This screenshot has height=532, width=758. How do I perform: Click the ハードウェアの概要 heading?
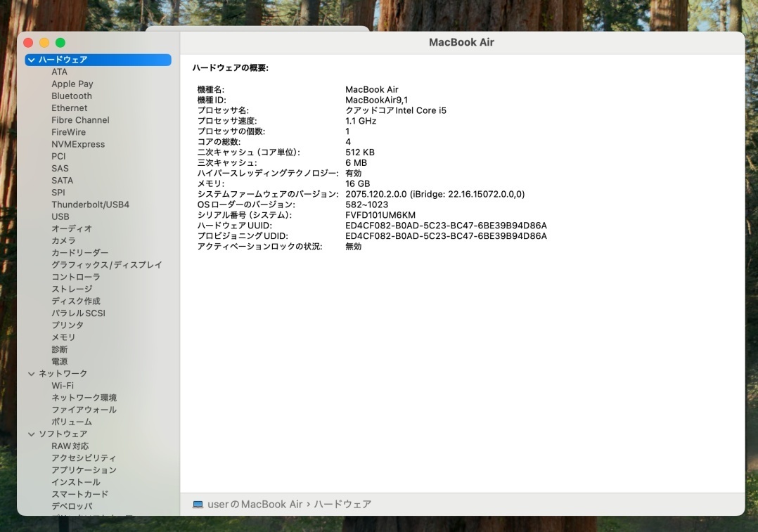pos(230,68)
